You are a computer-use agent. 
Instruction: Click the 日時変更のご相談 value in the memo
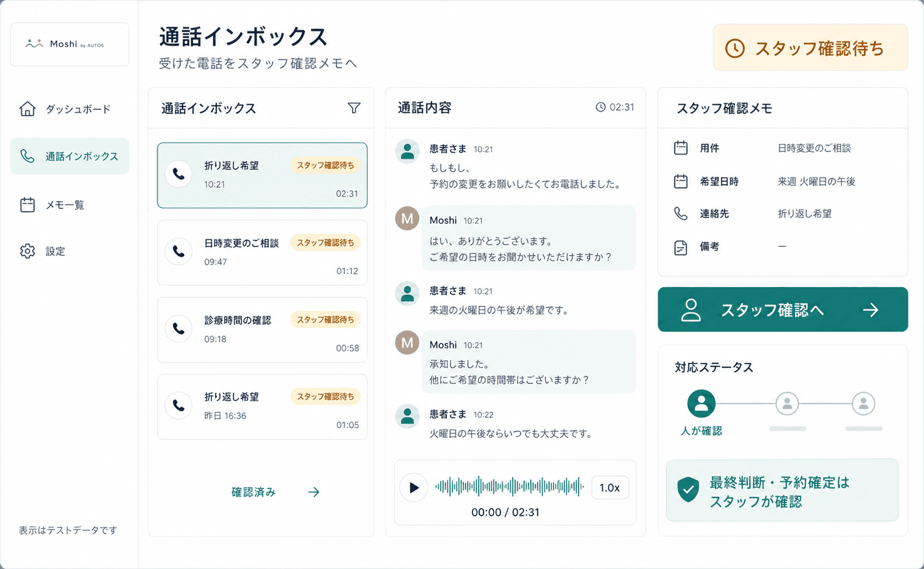pyautogui.click(x=814, y=148)
